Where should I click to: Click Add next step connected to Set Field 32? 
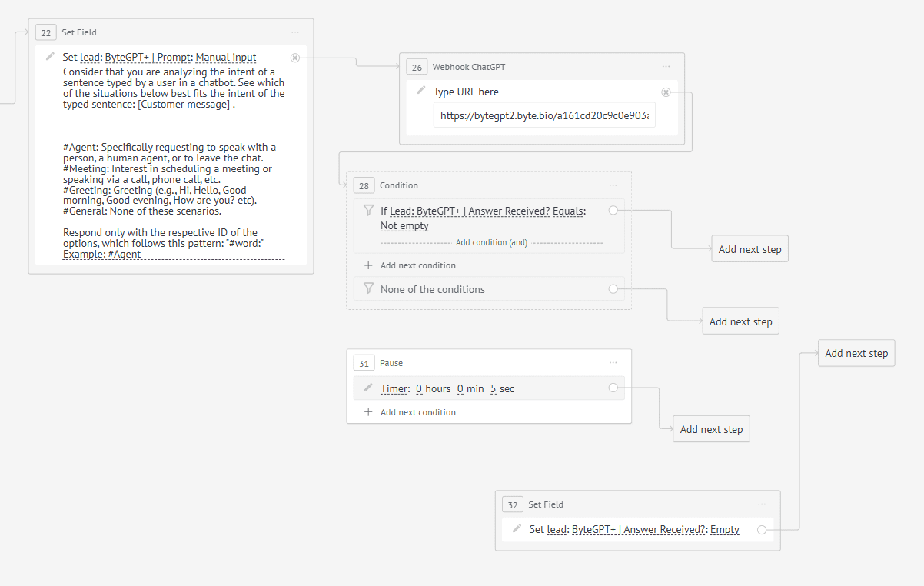[x=856, y=353]
